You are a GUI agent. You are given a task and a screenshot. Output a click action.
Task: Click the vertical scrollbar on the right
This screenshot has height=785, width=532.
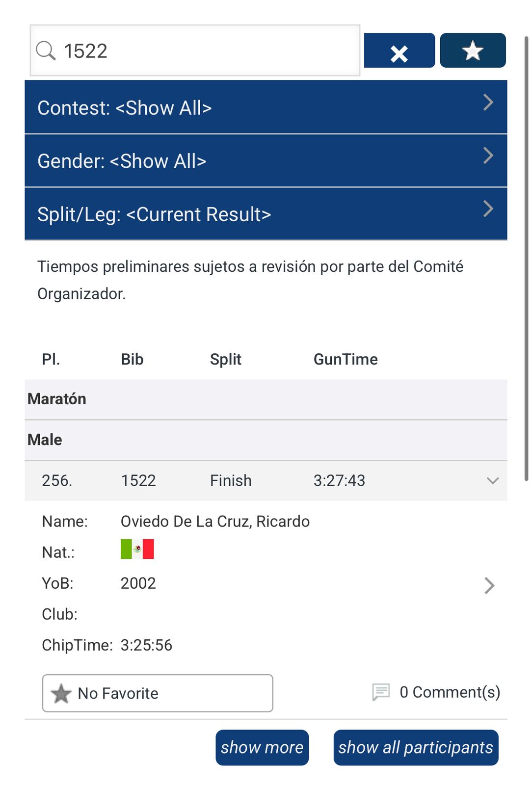pyautogui.click(x=526, y=245)
